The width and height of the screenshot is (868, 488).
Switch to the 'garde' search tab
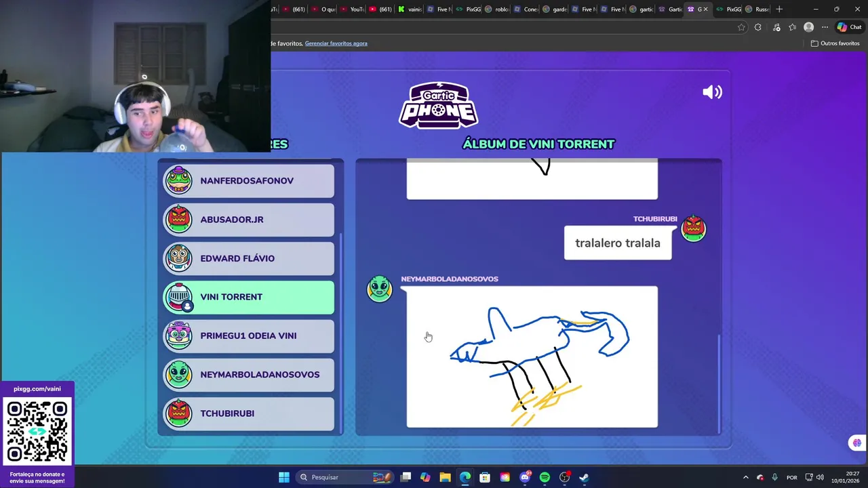555,9
